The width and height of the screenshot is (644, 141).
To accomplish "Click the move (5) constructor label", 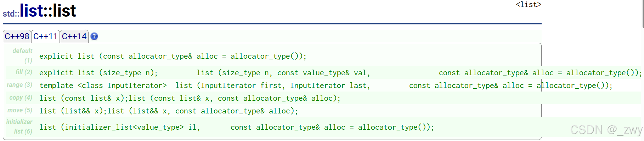I will point(20,110).
